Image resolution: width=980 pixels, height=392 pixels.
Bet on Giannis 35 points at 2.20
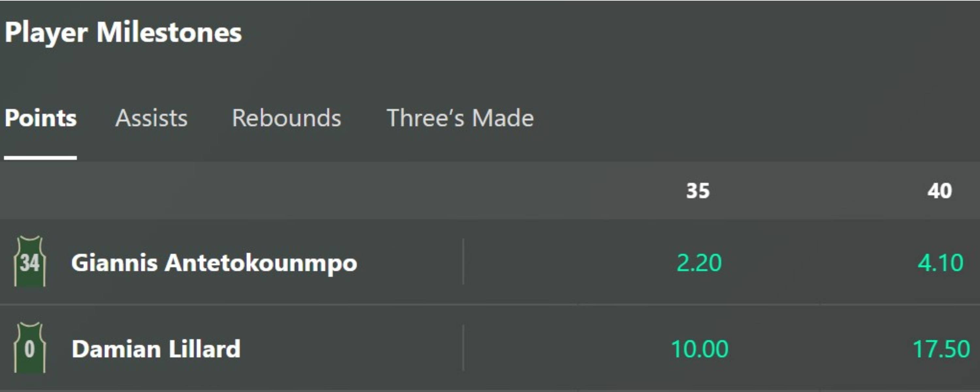coord(699,263)
